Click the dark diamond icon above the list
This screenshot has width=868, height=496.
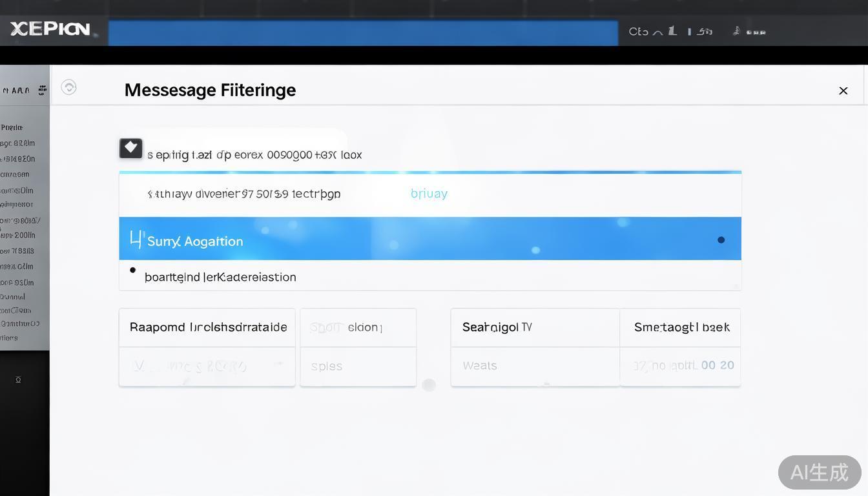tap(130, 148)
